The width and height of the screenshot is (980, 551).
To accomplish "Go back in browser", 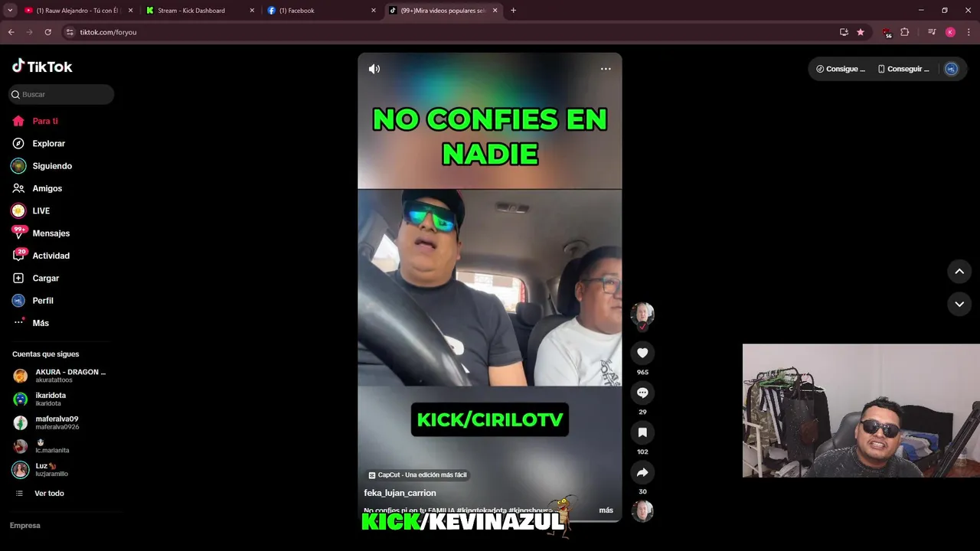I will click(x=11, y=32).
